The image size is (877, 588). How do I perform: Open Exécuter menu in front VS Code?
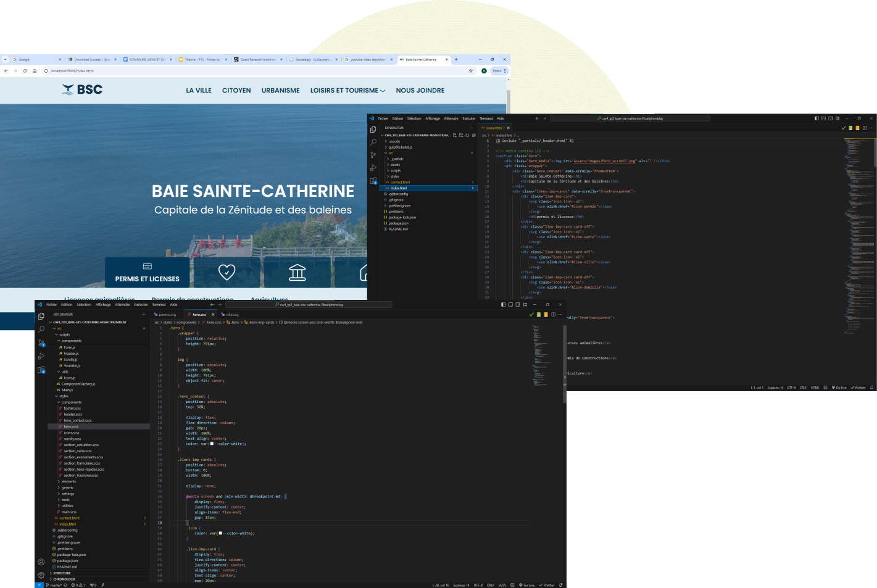pos(141,305)
